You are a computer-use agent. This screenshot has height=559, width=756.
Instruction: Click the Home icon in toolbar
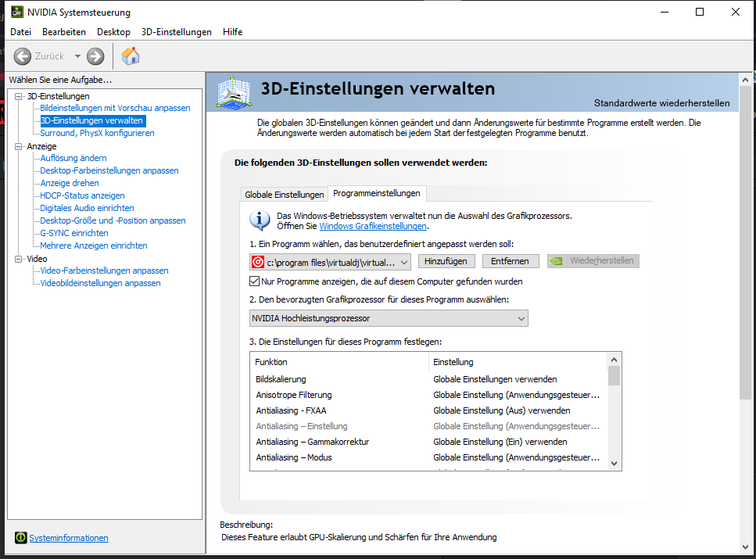131,56
